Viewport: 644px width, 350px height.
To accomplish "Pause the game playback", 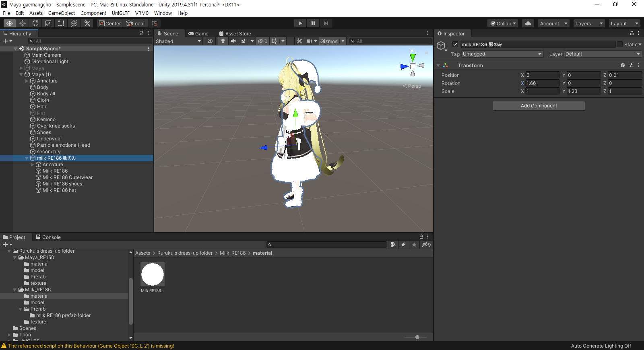I will point(313,23).
